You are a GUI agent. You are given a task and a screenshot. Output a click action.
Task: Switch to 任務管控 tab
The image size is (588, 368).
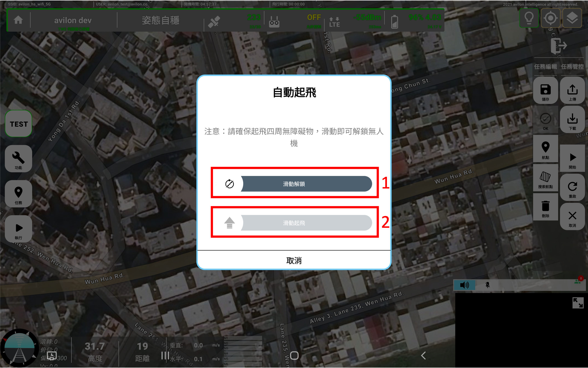tap(572, 67)
